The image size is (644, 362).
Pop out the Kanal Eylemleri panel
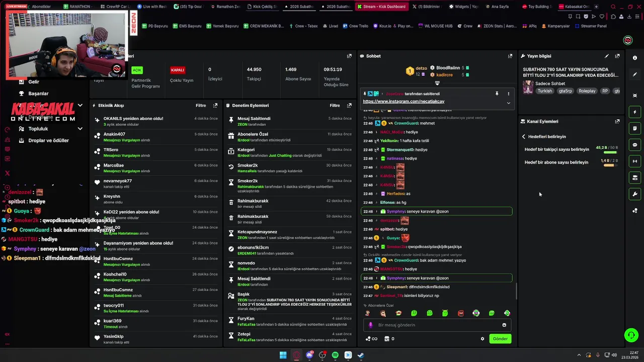[617, 121]
